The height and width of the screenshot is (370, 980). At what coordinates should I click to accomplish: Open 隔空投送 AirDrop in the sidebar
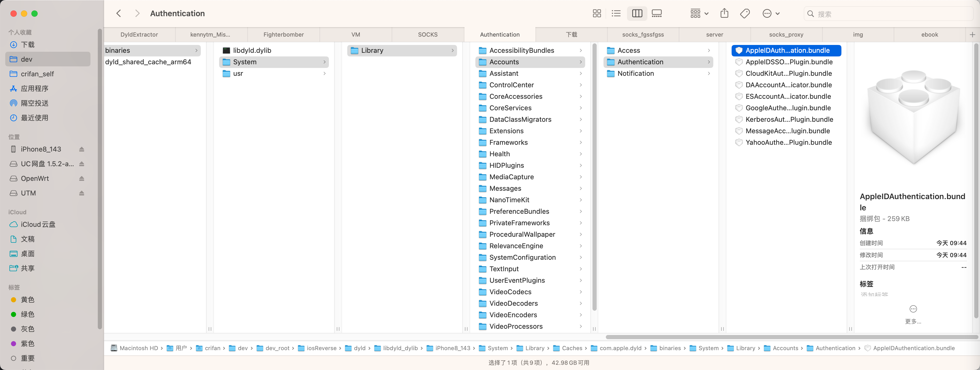tap(48, 103)
